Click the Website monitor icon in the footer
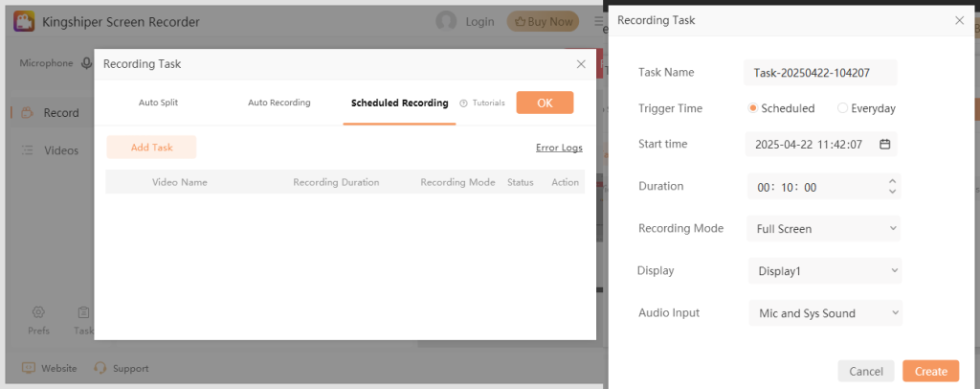 [x=29, y=368]
